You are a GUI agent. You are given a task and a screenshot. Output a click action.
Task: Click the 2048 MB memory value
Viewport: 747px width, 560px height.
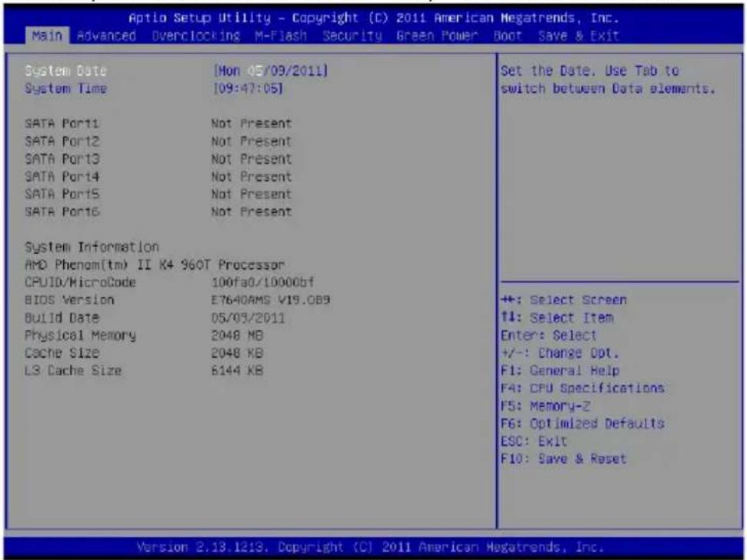[x=237, y=335]
